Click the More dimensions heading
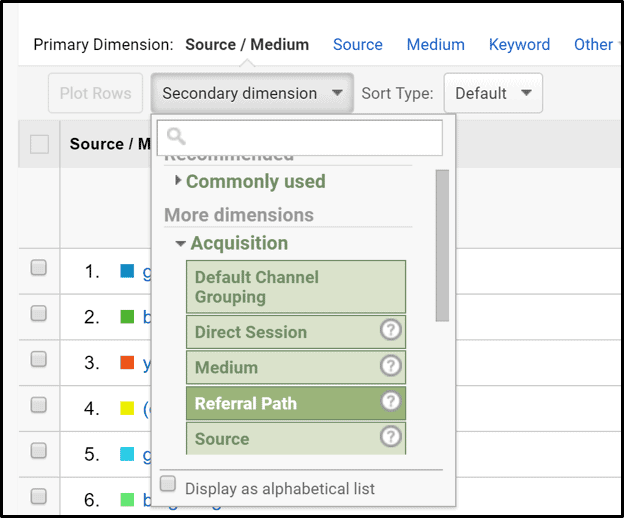Screen dimensions: 624x518 pyautogui.click(x=239, y=215)
